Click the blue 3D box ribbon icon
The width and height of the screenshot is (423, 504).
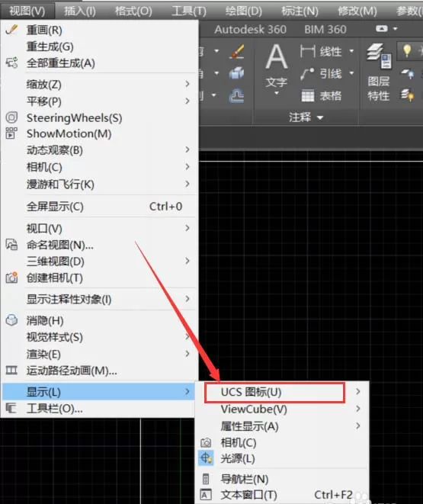[237, 74]
